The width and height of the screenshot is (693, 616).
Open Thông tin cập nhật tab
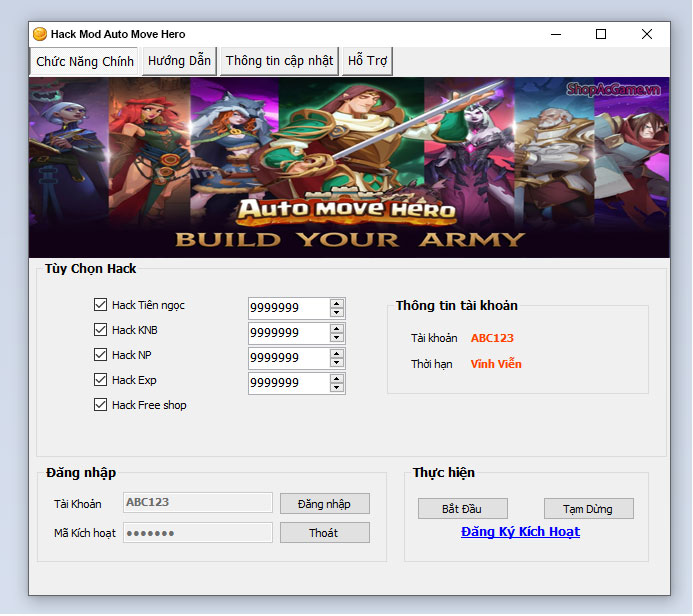279,61
